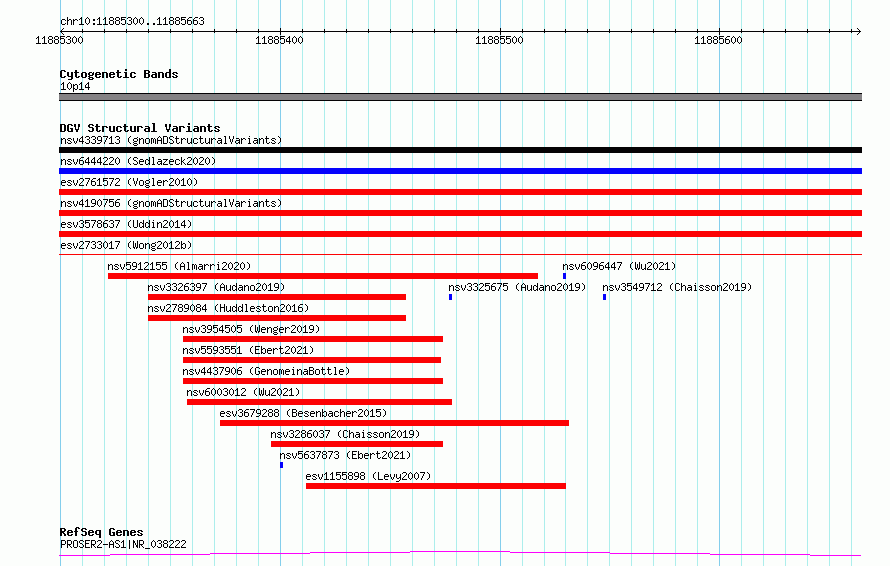Select the nsv2789084 Huddleston2016 red bar

coord(277,318)
